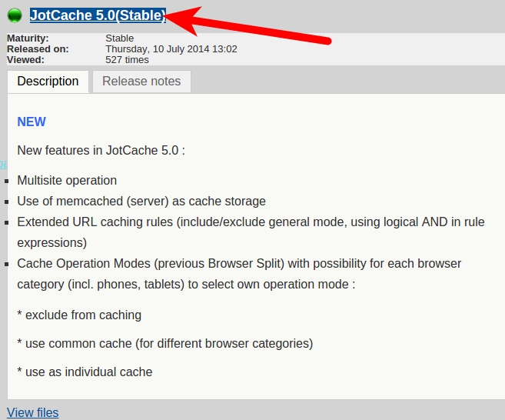Click the 'New features in JotCache 5.0' line
This screenshot has width=505, height=420.
tap(101, 151)
